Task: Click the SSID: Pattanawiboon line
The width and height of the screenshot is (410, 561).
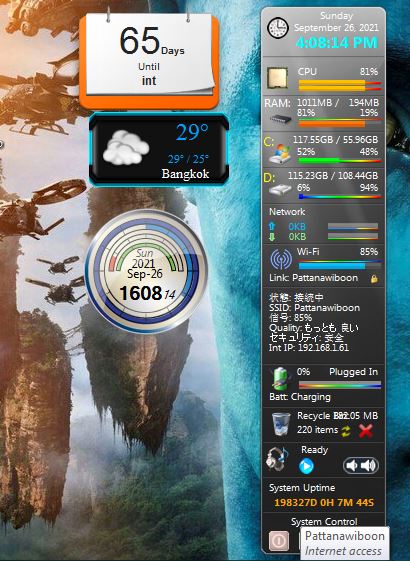Action: pos(314,308)
